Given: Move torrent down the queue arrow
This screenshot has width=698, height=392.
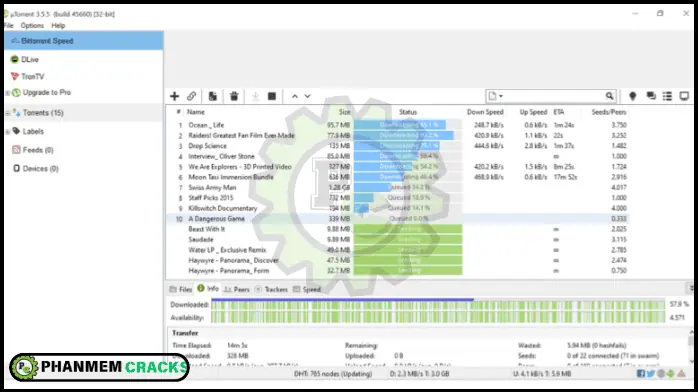Looking at the screenshot, I should 308,96.
